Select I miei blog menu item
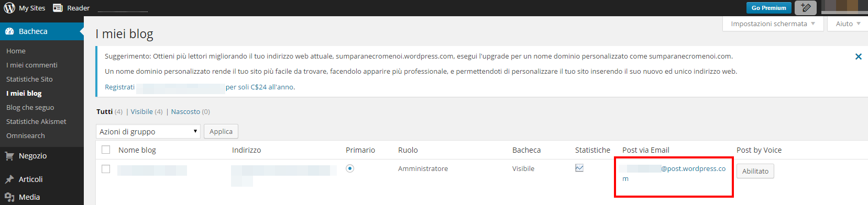Screen dimensions: 868x205 24,93
